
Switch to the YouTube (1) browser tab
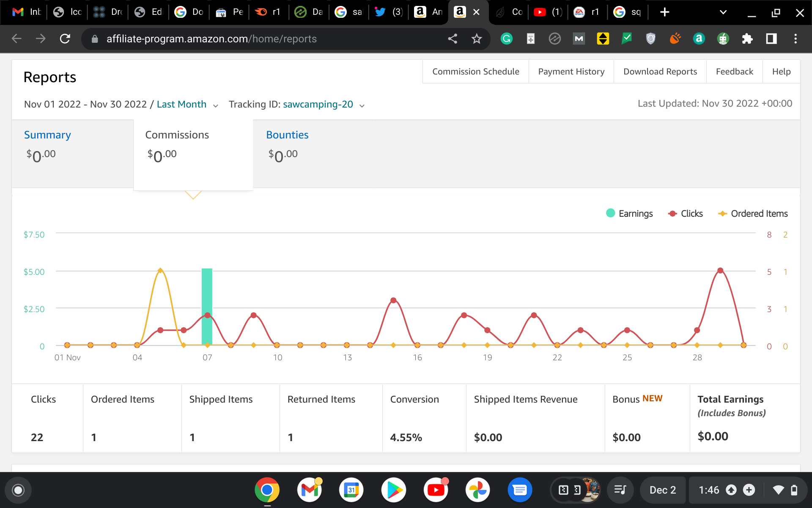tap(548, 12)
